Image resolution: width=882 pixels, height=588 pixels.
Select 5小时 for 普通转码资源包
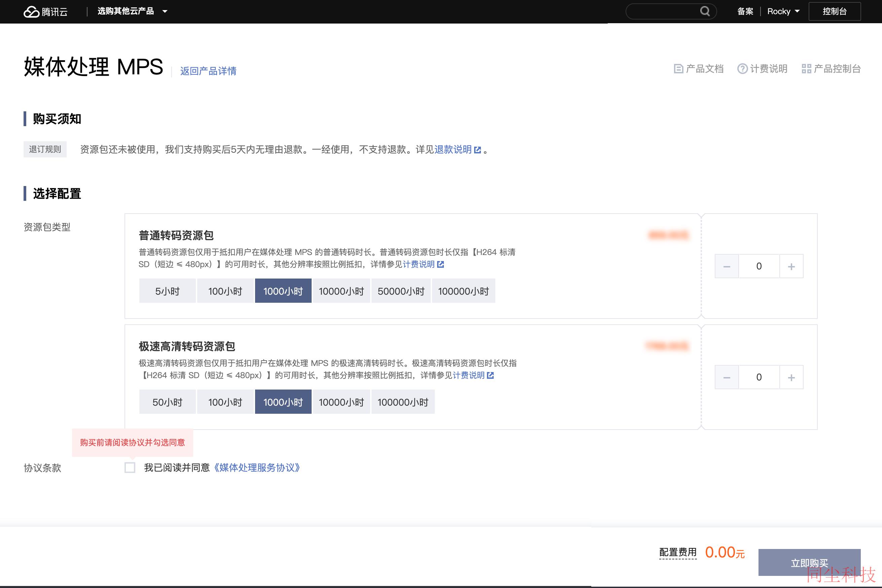[167, 291]
